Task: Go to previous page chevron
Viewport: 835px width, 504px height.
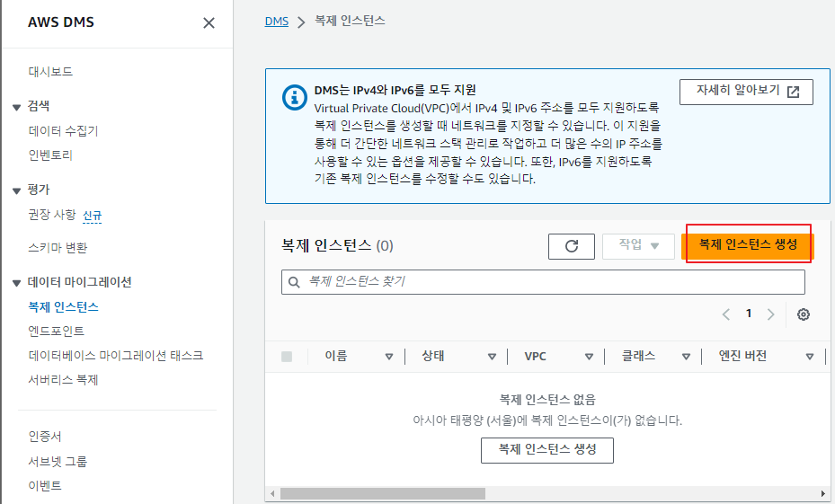Action: pos(726,314)
